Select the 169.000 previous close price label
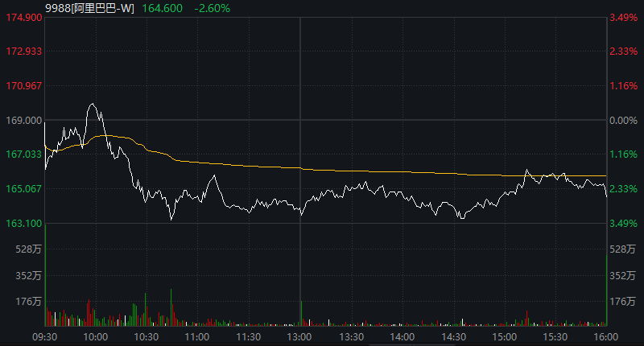Image resolution: width=644 pixels, height=346 pixels. 24,121
